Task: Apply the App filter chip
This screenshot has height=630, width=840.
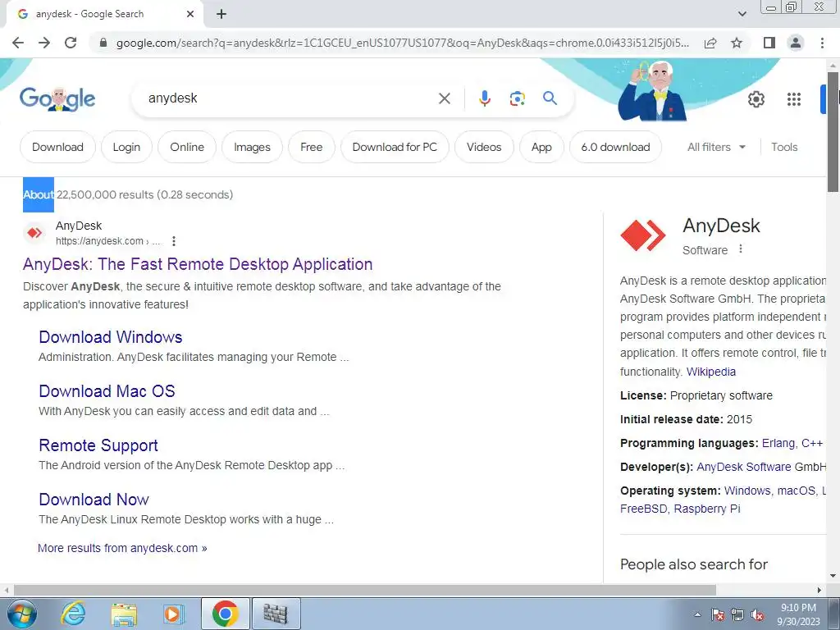Action: click(541, 147)
